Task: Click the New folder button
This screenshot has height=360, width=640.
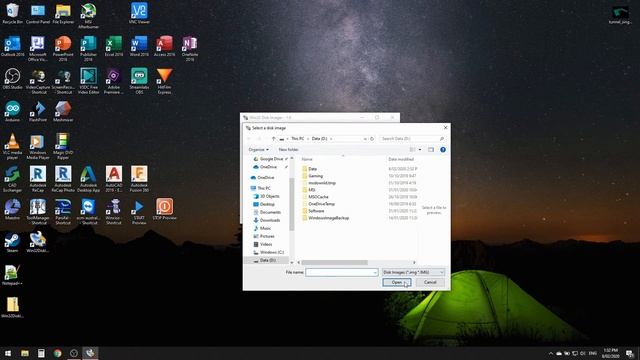Action: (288, 150)
